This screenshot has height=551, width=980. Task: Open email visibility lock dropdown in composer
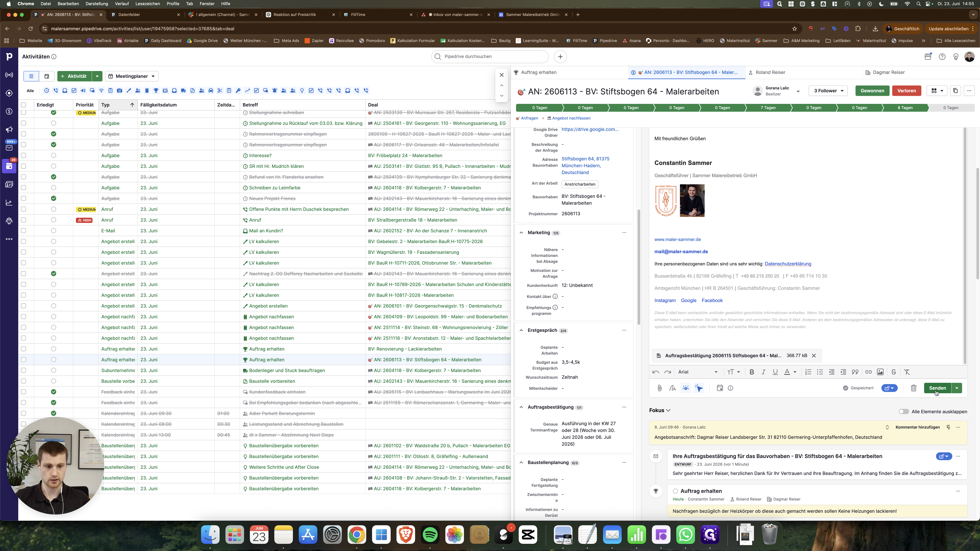coord(889,388)
